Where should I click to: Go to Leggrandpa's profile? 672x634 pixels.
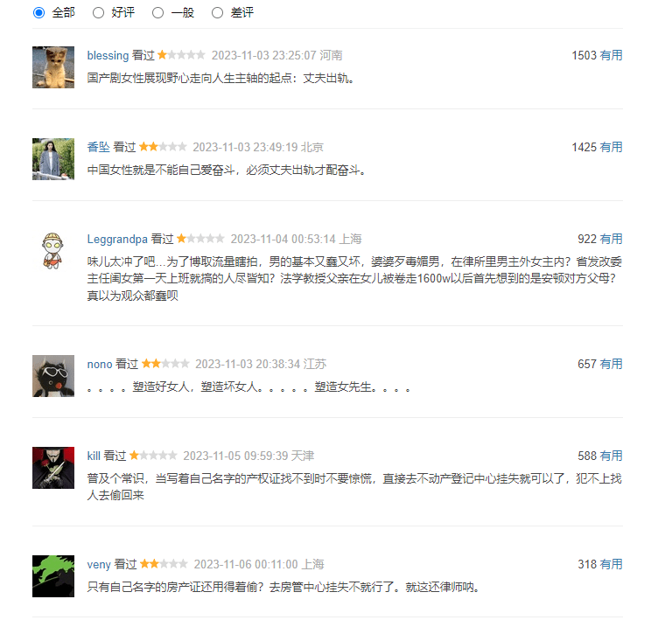tap(117, 239)
